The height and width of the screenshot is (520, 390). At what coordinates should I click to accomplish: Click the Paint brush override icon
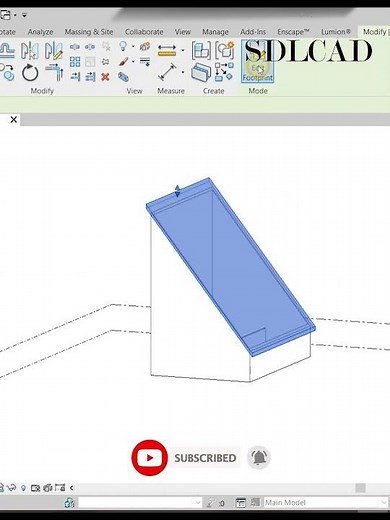pos(123,62)
